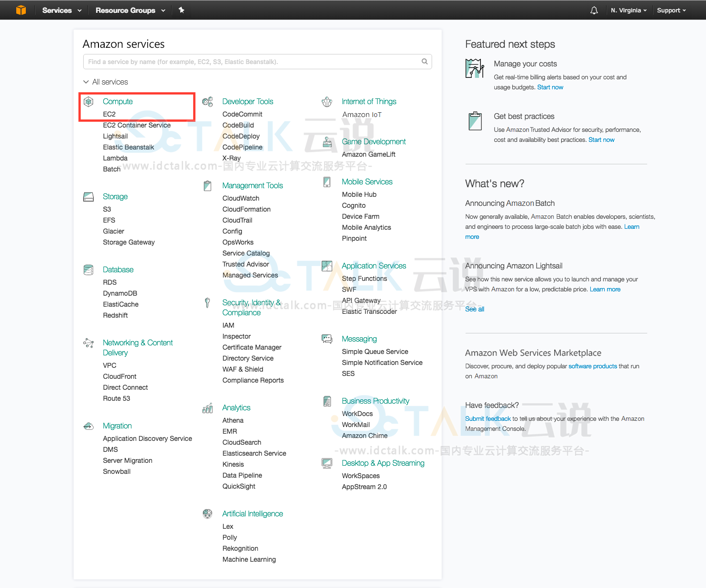Open the Services dropdown menu
Screen dimensions: 706x588
coord(62,10)
